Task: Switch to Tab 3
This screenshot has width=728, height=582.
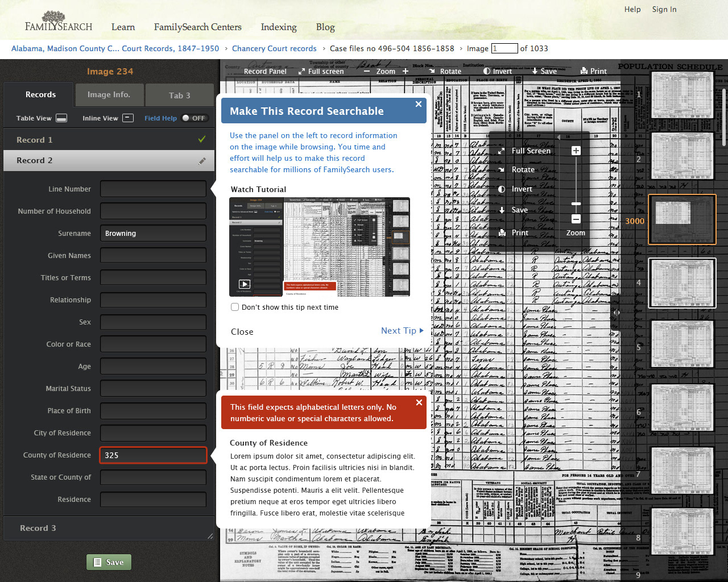Action: click(180, 95)
